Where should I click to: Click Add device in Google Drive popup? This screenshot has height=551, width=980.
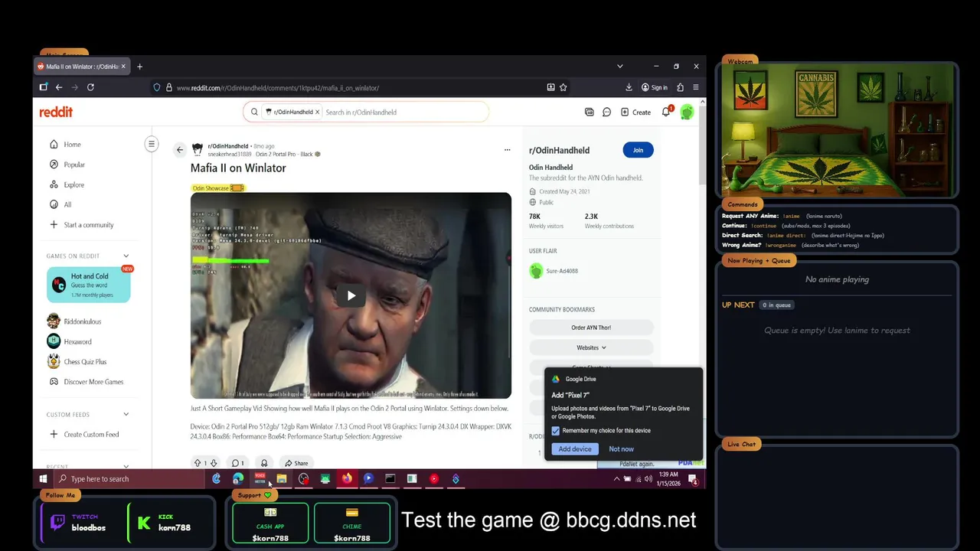coord(575,449)
